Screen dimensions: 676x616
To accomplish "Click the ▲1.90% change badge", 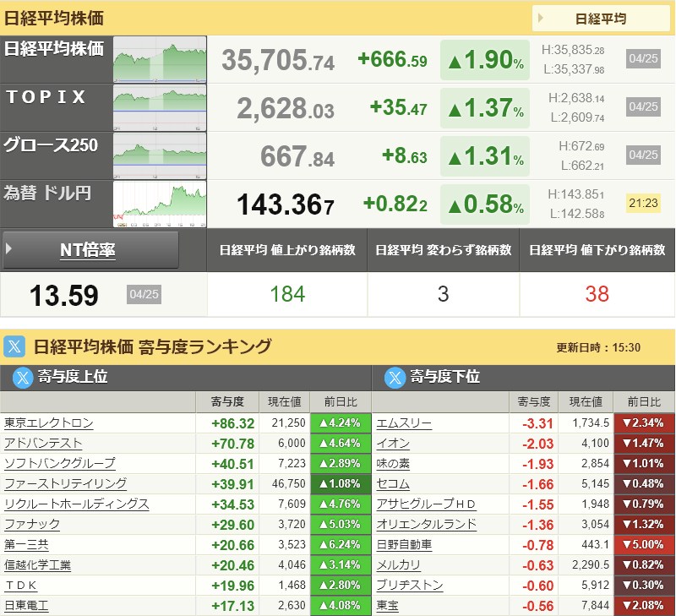I will tap(485, 60).
